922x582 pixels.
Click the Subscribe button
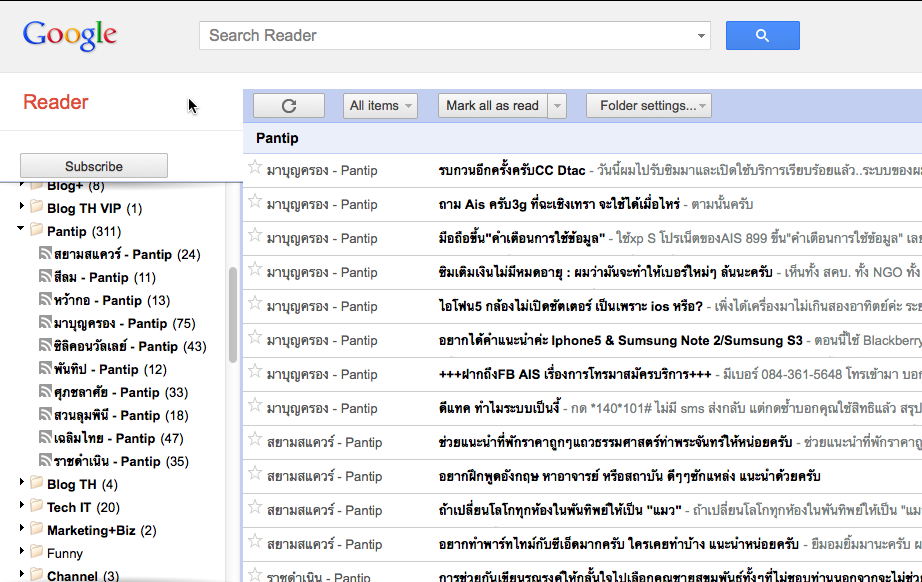coord(93,166)
